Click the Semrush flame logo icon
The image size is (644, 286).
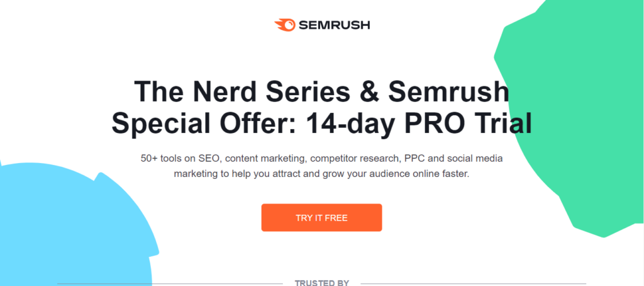click(284, 25)
